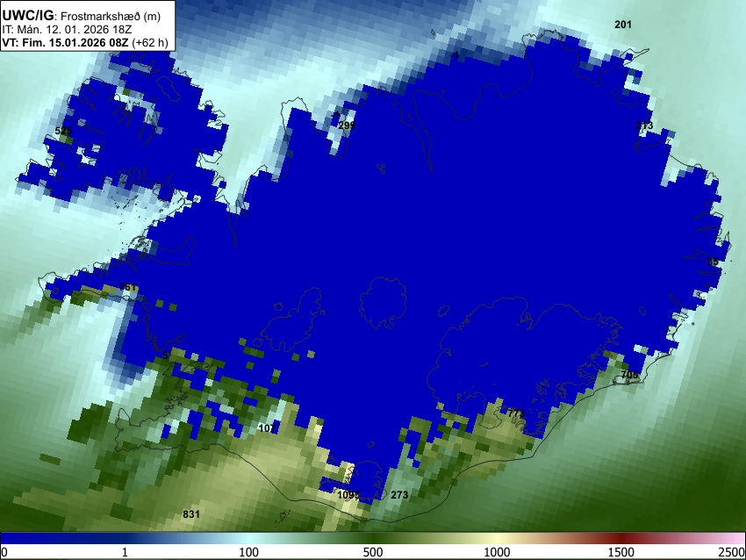Click the station value 35 on the eastern edge
The image size is (746, 560).
pyautogui.click(x=713, y=262)
